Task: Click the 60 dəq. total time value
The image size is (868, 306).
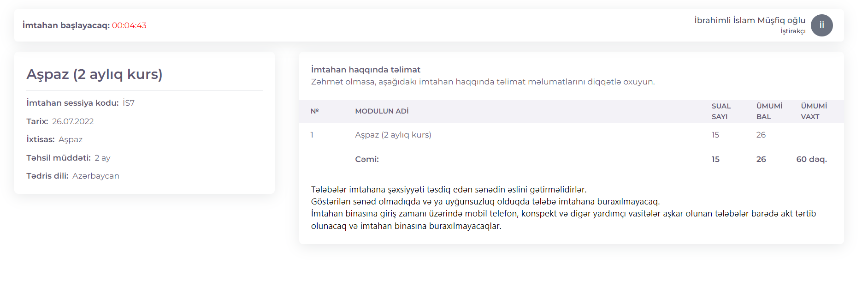Action: [811, 159]
